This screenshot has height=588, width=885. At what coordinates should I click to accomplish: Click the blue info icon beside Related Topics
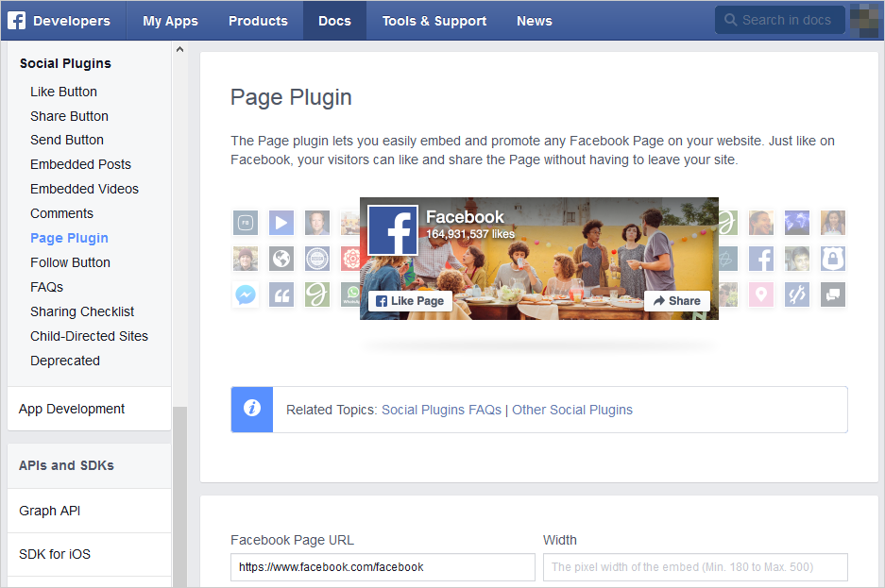tap(252, 410)
